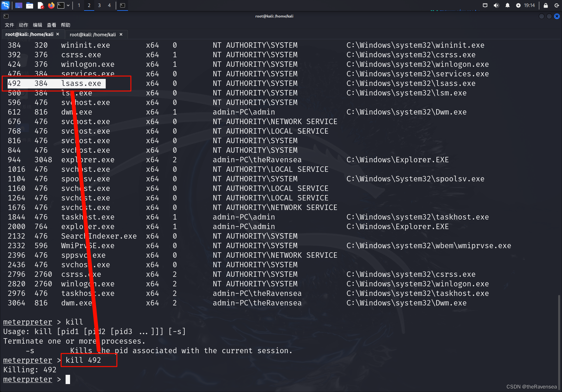This screenshot has width=562, height=392.
Task: Open the 文件 menu
Action: [10, 25]
